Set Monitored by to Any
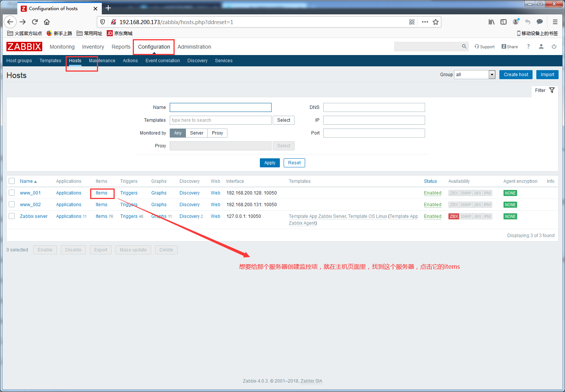Image resolution: width=565 pixels, height=392 pixels. [x=178, y=133]
